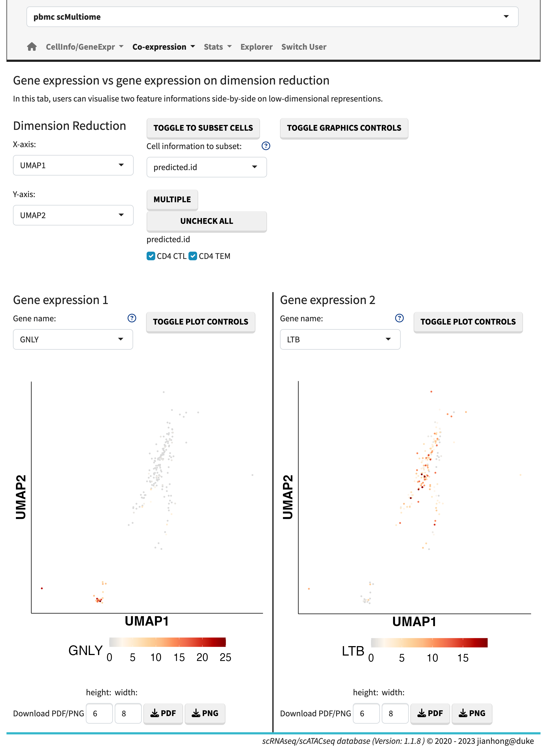Go to the Explorer tab

coord(256,47)
